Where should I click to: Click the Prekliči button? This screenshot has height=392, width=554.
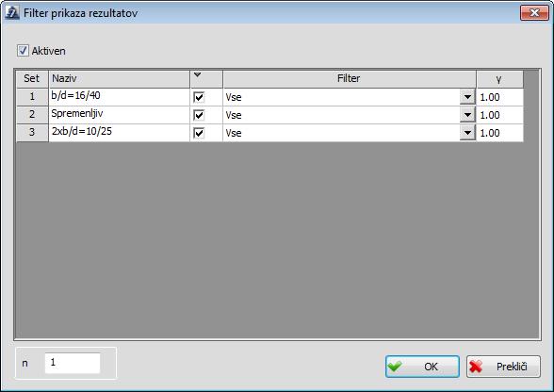[x=503, y=367]
